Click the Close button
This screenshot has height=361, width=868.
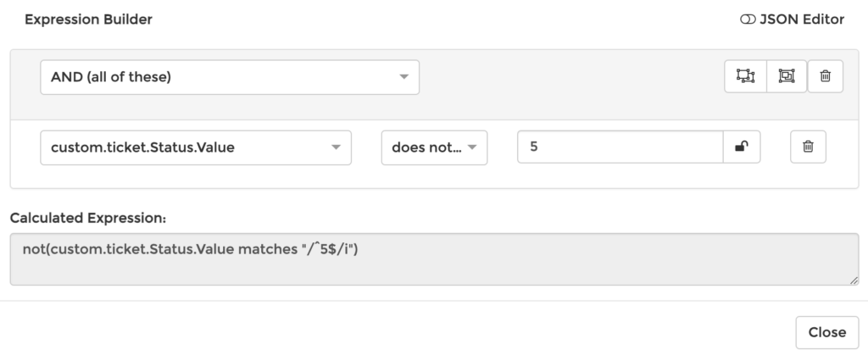(826, 332)
